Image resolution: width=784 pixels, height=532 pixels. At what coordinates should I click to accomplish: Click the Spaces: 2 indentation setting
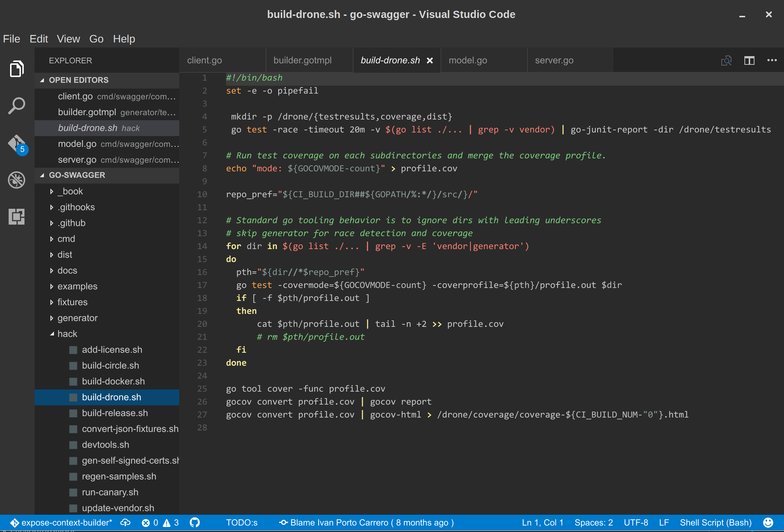pyautogui.click(x=593, y=522)
